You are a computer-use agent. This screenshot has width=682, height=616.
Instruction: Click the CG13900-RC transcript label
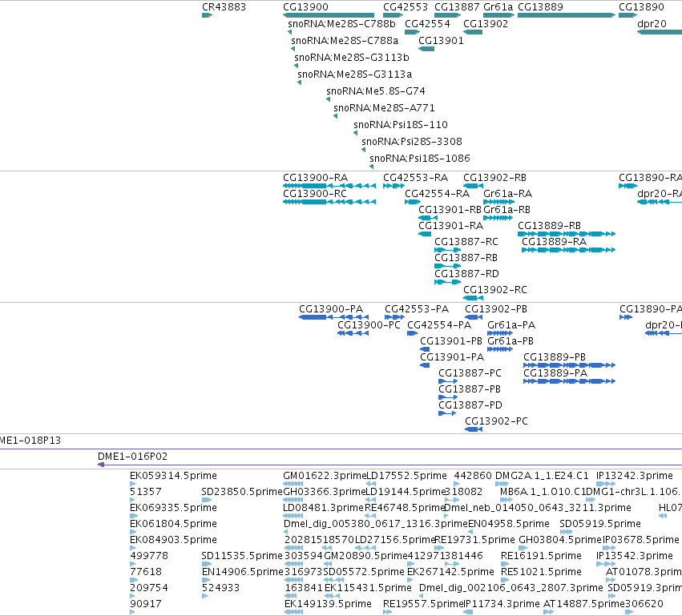pos(315,193)
